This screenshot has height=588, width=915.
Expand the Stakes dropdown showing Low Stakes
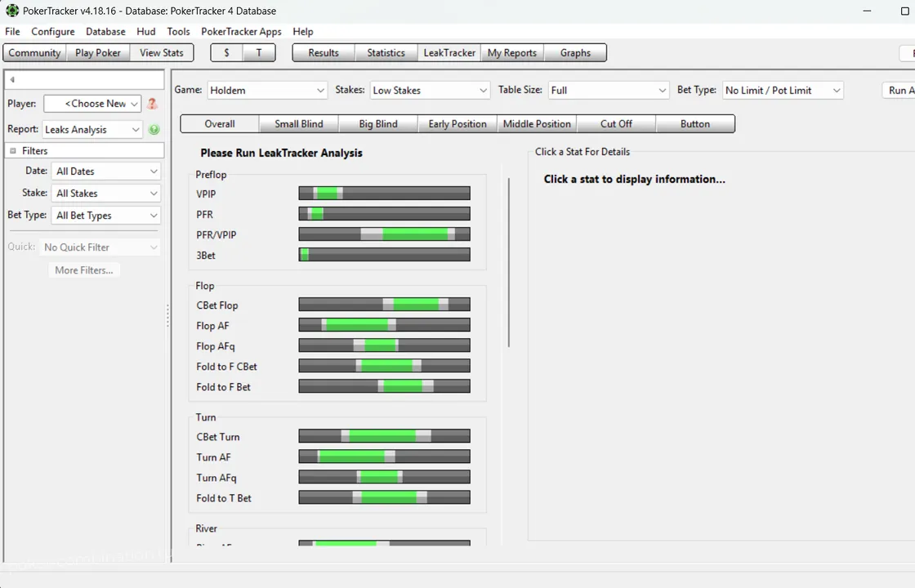[430, 91]
